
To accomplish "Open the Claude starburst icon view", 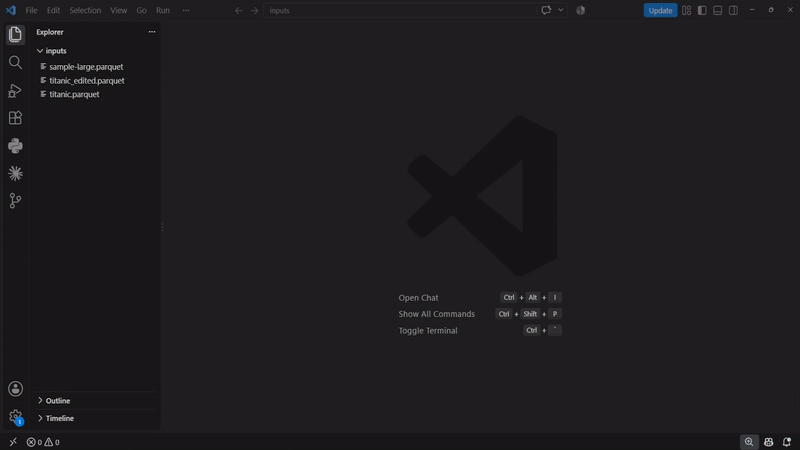I will point(15,173).
